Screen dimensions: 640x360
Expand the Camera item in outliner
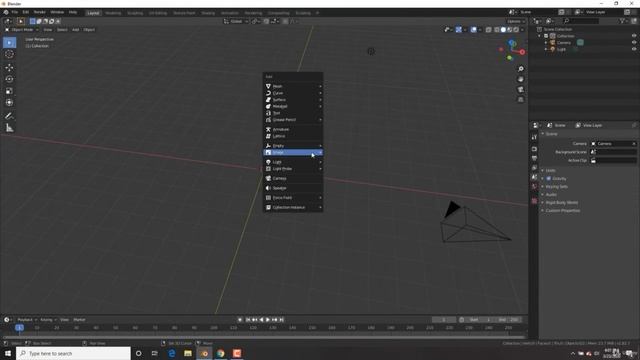[546, 42]
